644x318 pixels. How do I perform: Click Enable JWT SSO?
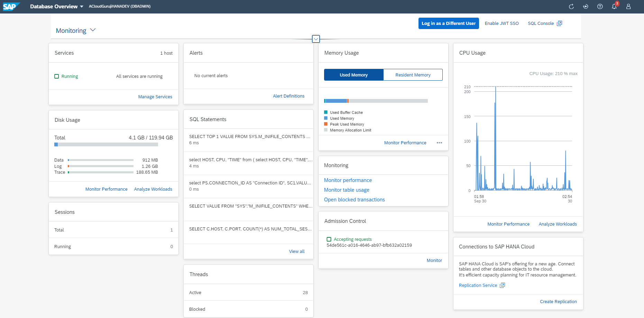(502, 23)
